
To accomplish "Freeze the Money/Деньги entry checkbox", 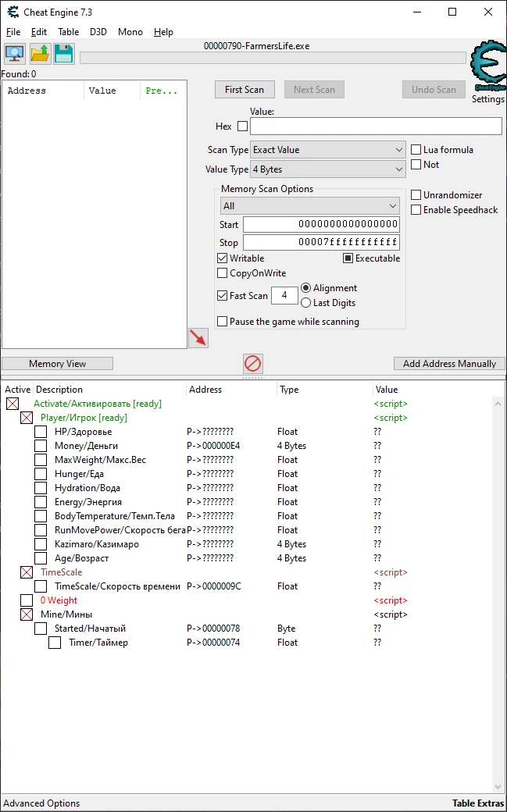I will [x=41, y=445].
